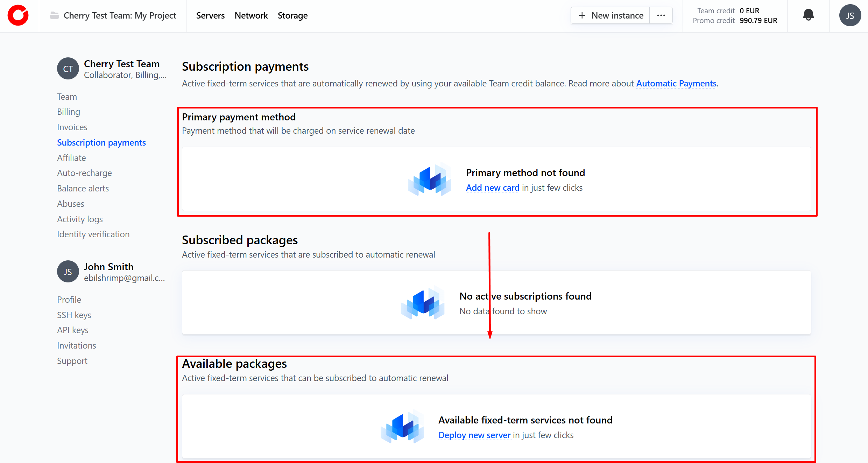Click the three-dots more options button
The width and height of the screenshot is (868, 463).
tap(661, 15)
